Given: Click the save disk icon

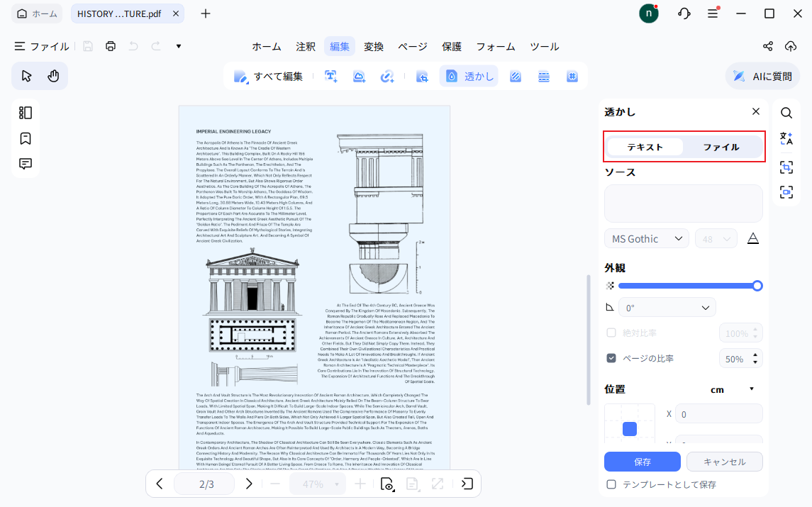Looking at the screenshot, I should coord(88,46).
